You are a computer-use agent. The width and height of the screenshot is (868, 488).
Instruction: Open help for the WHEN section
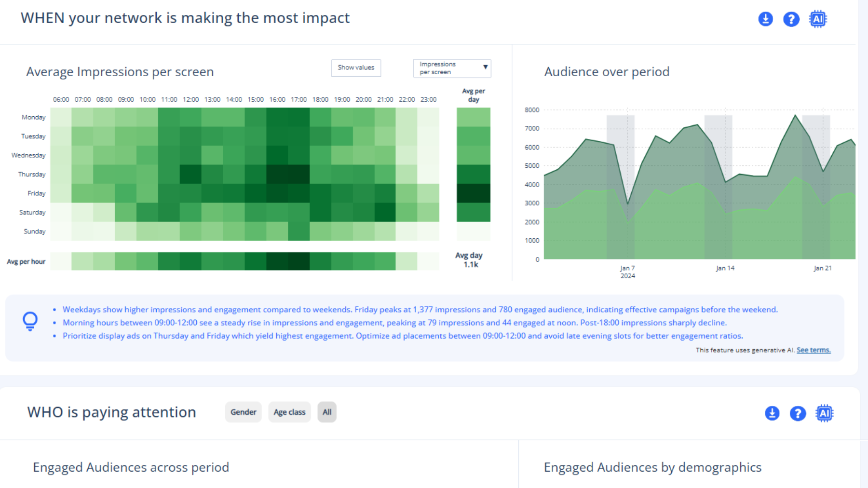[791, 19]
